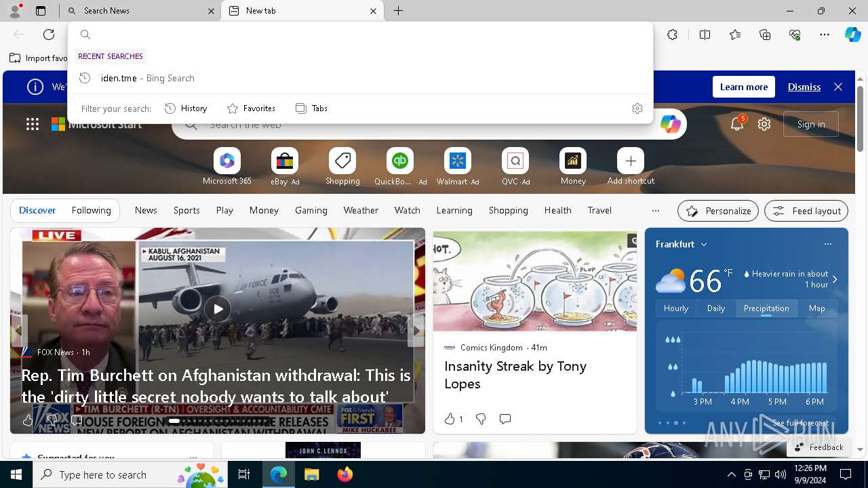
Task: Open comments on Insanity Streak card
Action: tap(505, 419)
